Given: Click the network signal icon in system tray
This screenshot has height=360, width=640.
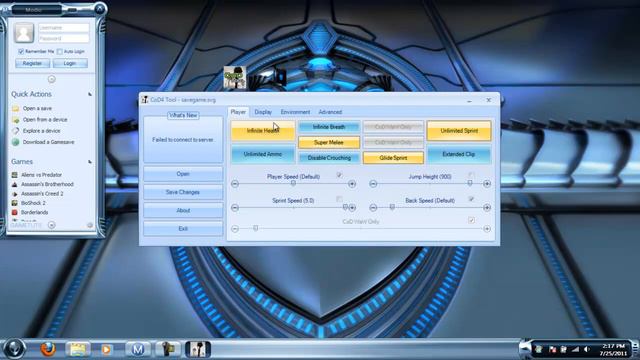Looking at the screenshot, I should coord(576,349).
